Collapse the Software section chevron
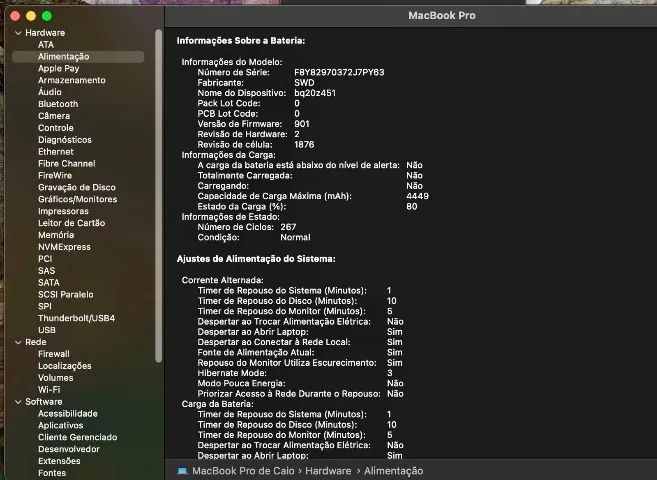 18,402
